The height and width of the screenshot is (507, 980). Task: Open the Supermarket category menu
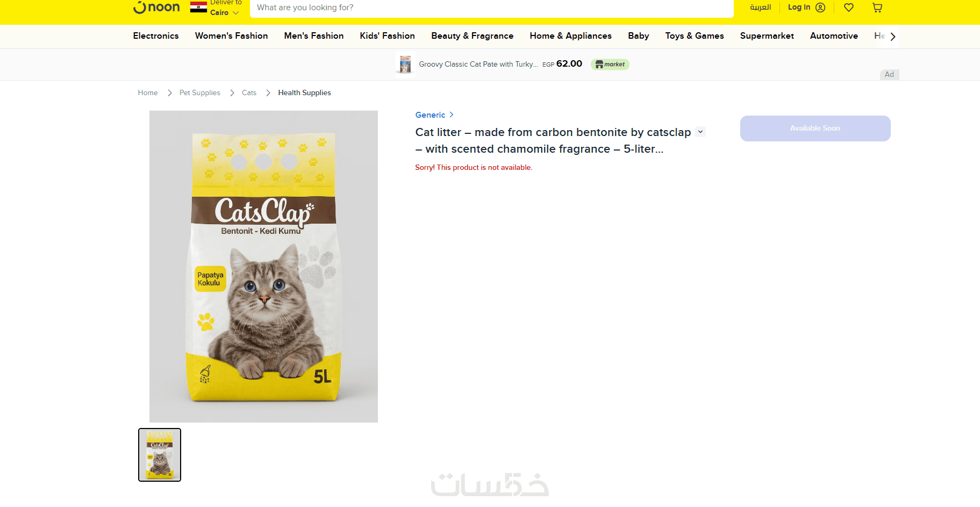tap(767, 36)
